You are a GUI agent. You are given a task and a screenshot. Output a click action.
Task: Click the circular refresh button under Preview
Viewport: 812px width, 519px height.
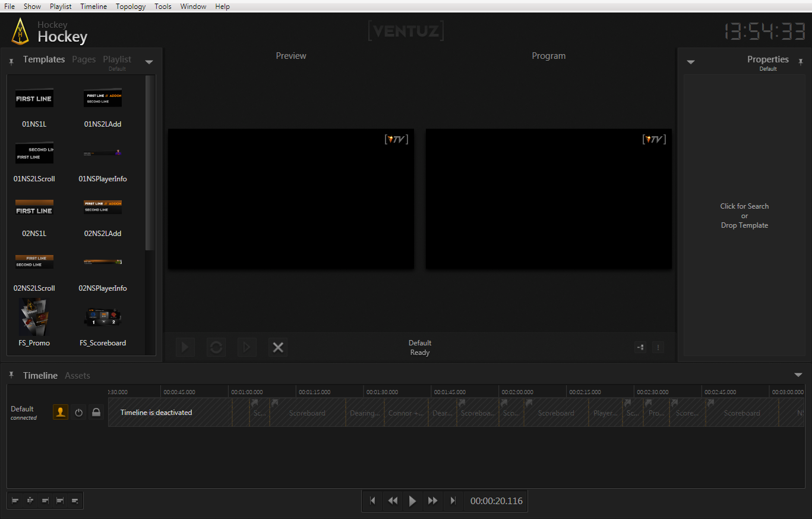coord(216,348)
